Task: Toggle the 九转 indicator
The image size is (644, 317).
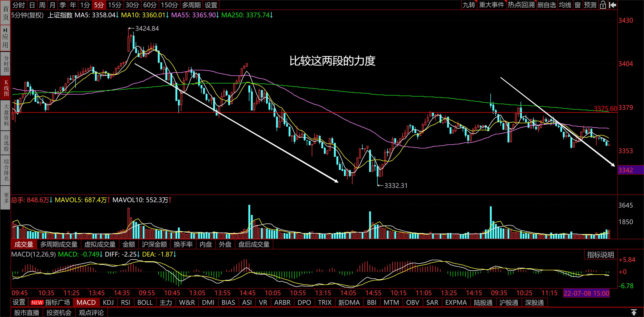Action: (x=469, y=5)
